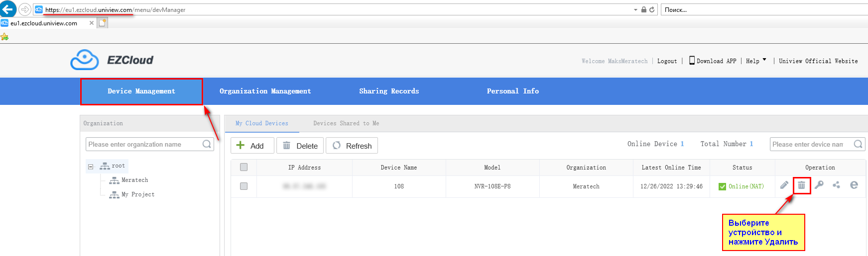Open the Device Management menu
This screenshot has width=868, height=256.
point(141,91)
